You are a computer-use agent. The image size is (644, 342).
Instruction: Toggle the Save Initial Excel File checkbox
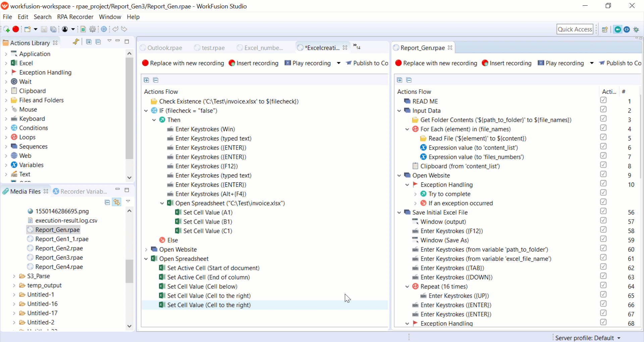603,211
